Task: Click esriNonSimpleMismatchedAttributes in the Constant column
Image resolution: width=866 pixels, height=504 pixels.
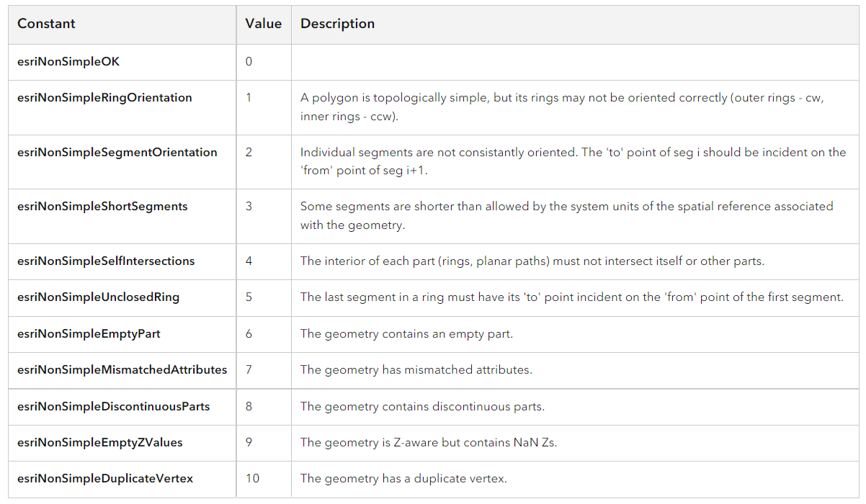Action: coord(122,370)
